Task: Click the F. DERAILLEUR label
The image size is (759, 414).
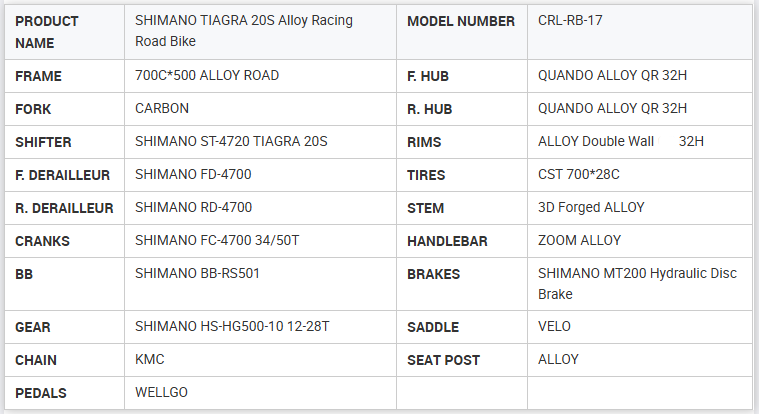Action: pos(63,175)
